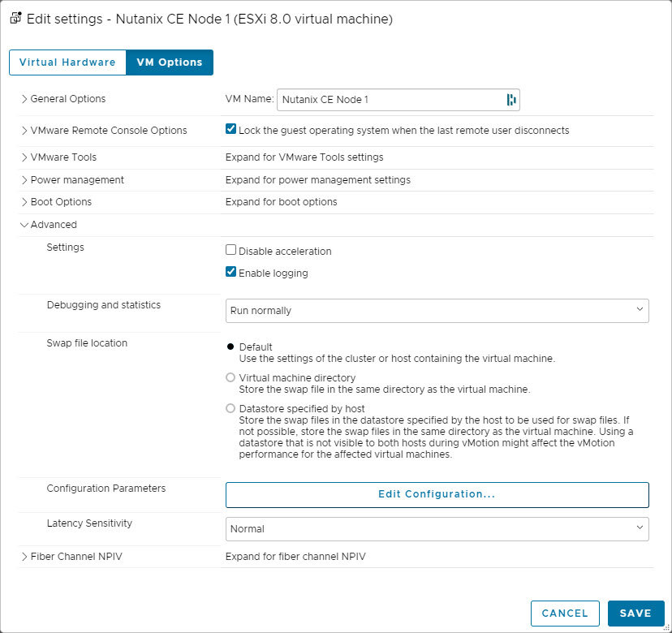
Task: Click the Settings label under Advanced
Action: (x=65, y=248)
